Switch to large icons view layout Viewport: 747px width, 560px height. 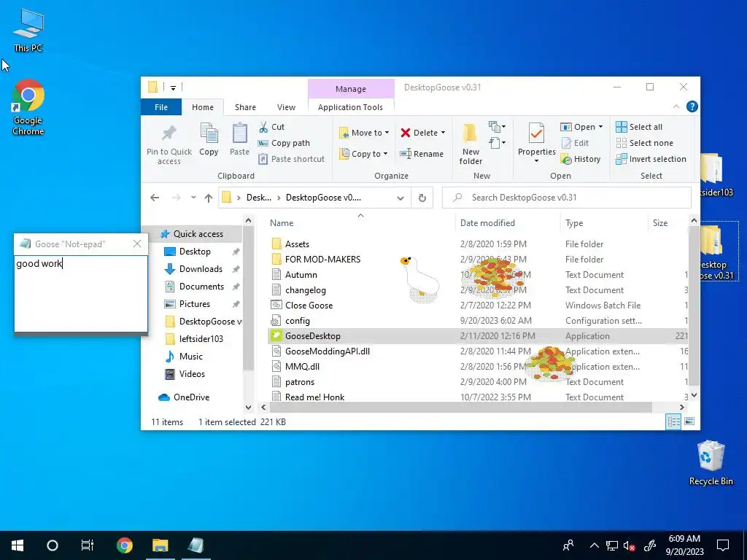(689, 422)
